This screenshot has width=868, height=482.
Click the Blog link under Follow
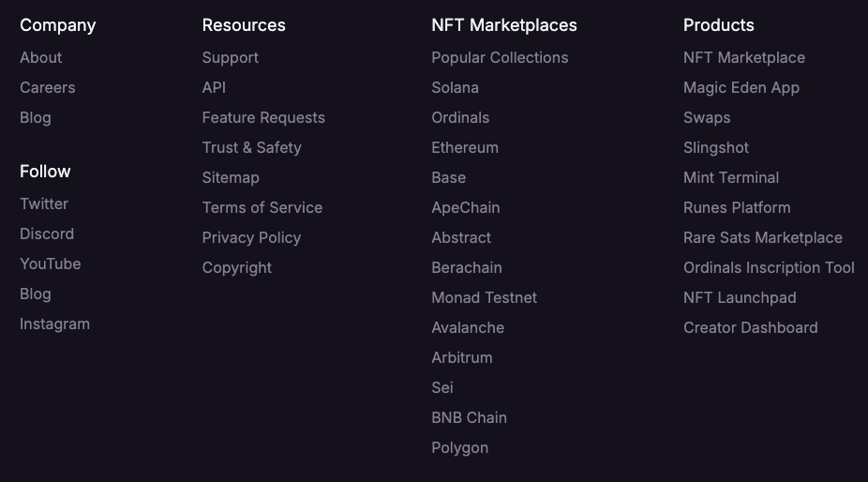click(36, 294)
